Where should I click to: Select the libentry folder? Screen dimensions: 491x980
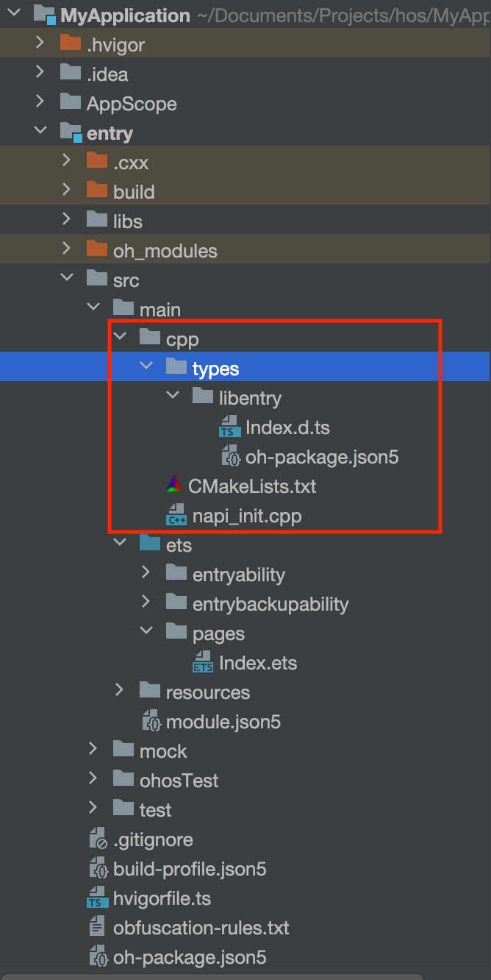tap(249, 398)
